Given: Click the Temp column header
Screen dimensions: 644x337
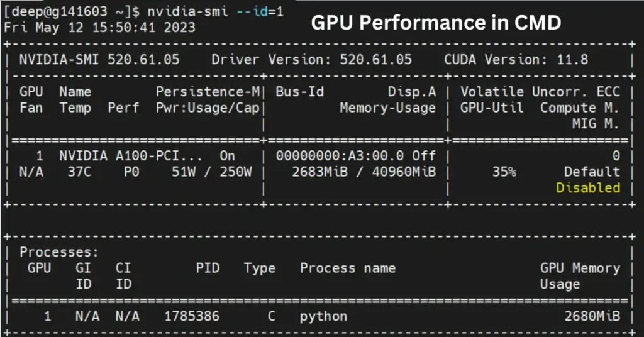Looking at the screenshot, I should click(x=75, y=108).
